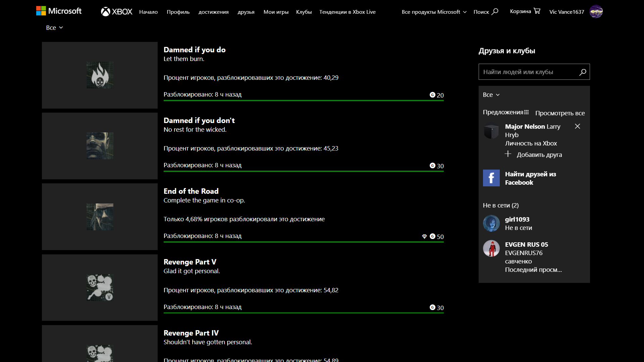Open Тенденции в Xbox Live

click(x=347, y=12)
